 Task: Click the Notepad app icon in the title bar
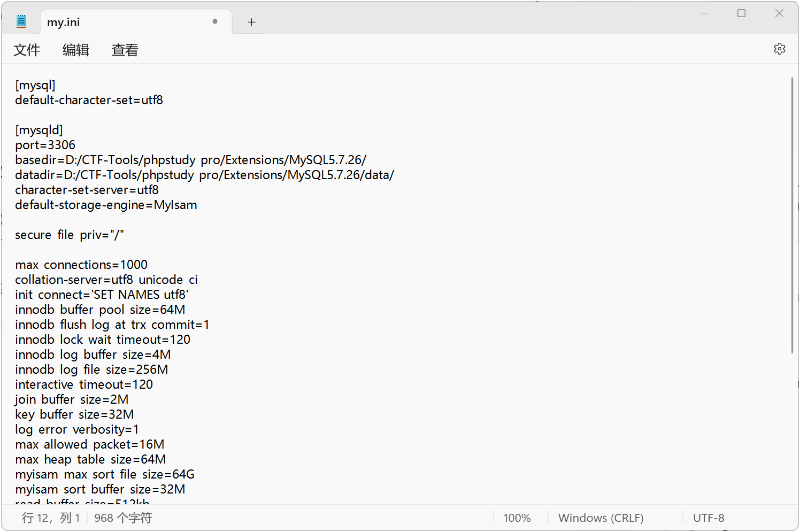[x=21, y=21]
